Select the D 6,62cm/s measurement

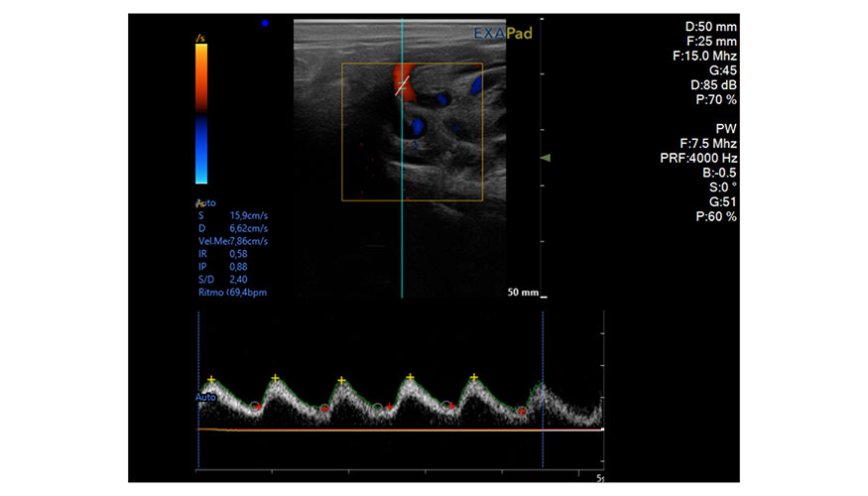[x=233, y=228]
